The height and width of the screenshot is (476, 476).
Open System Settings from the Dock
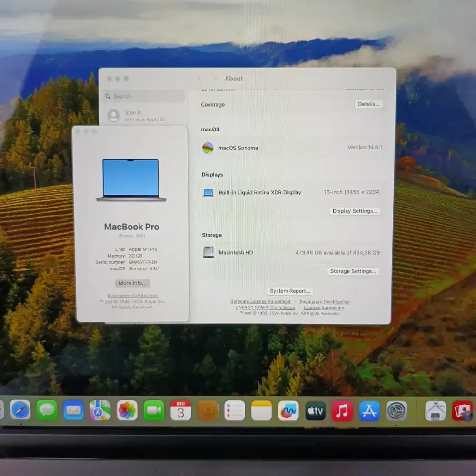[396, 409]
